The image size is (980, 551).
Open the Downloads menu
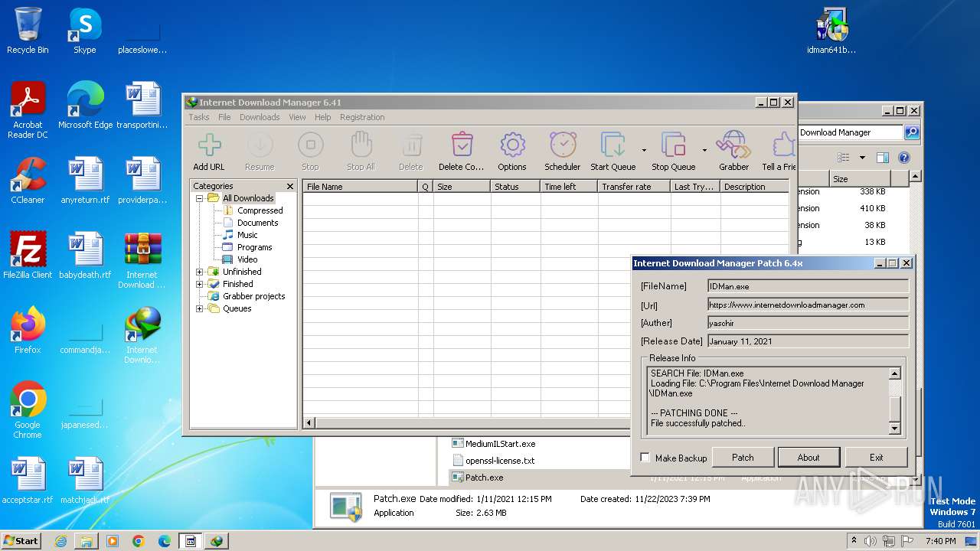(x=259, y=117)
